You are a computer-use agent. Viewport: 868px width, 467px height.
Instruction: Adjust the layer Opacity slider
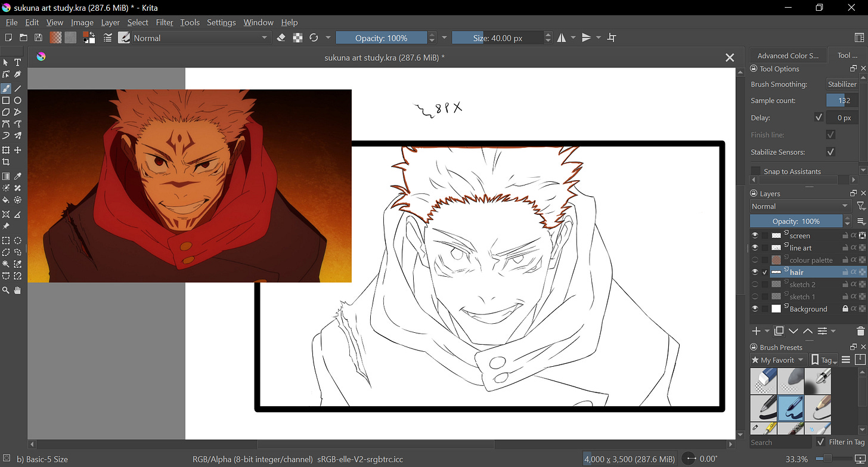click(796, 221)
